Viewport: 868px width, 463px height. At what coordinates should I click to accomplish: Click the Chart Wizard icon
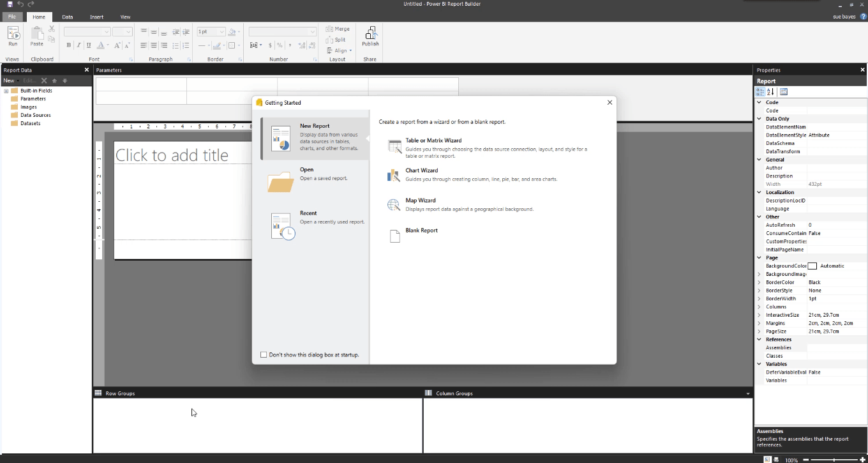coord(394,175)
